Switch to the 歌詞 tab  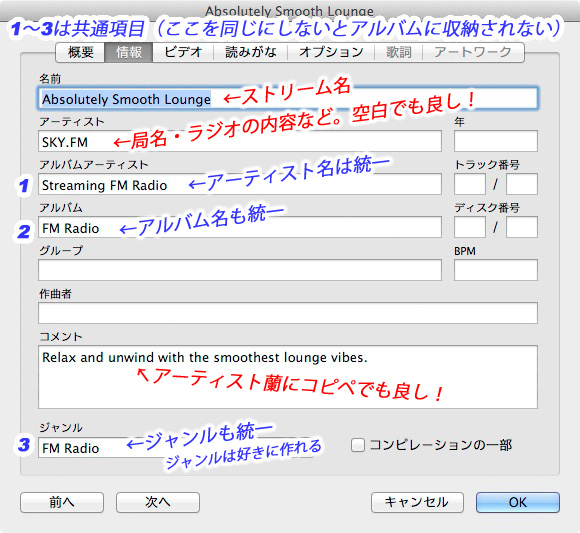[398, 52]
